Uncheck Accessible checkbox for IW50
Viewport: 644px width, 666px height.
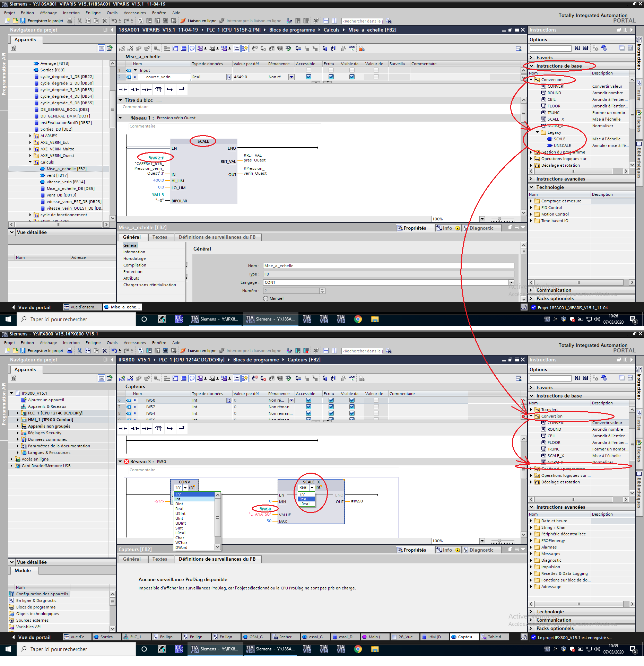[308, 400]
